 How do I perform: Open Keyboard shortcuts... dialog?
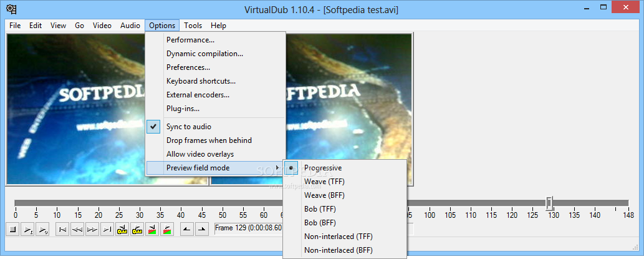(x=216, y=81)
